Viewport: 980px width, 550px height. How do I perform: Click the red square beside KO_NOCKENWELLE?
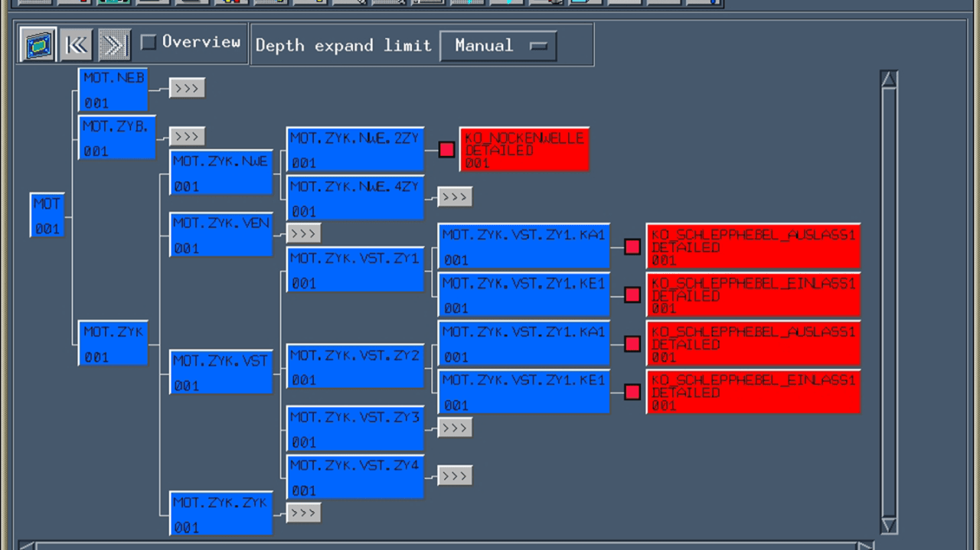447,149
